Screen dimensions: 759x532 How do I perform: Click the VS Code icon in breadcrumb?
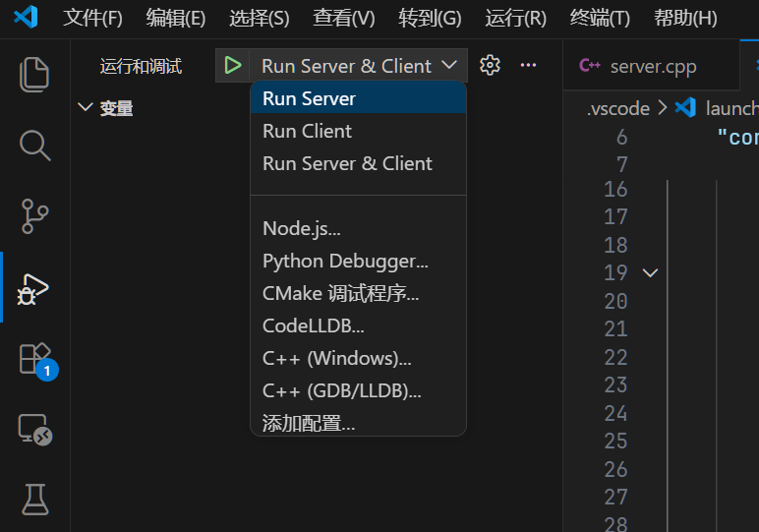[685, 107]
